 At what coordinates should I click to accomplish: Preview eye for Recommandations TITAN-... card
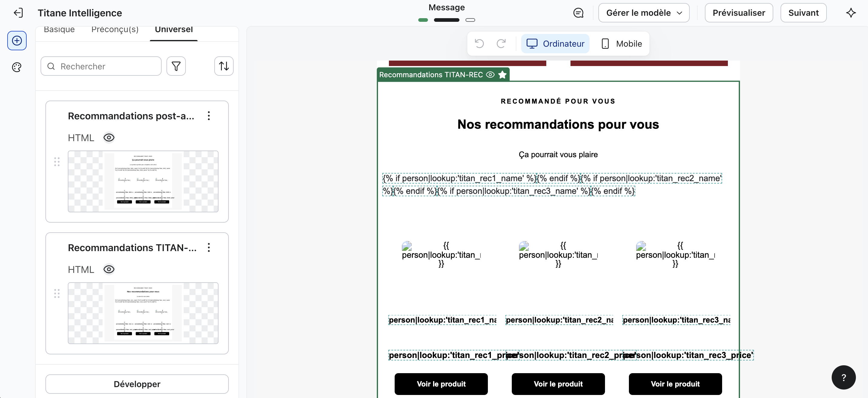(x=109, y=269)
